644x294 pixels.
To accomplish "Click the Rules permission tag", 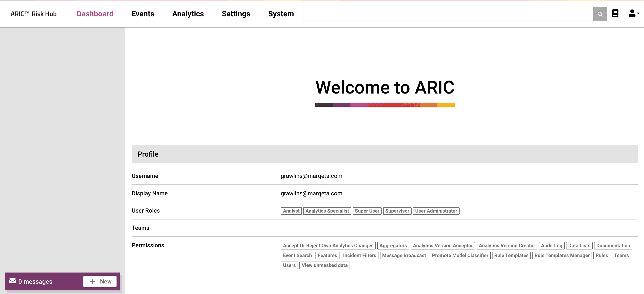I will point(601,256).
